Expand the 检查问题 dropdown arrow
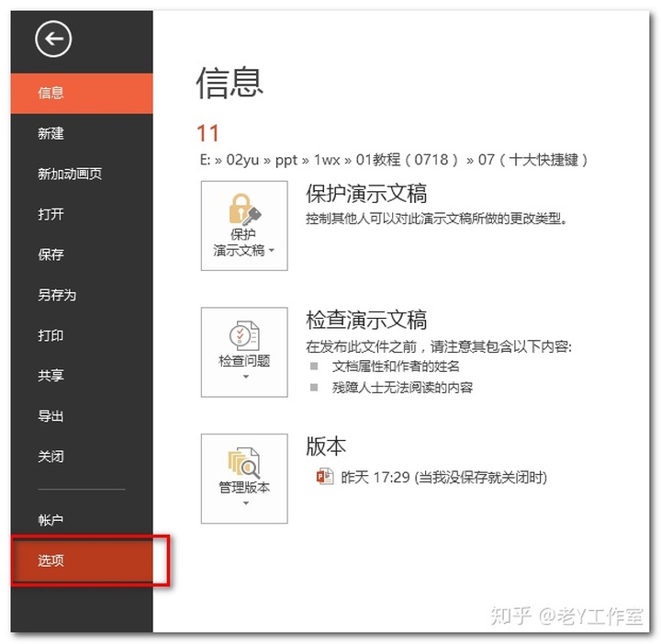The image size is (661, 644). (x=246, y=377)
